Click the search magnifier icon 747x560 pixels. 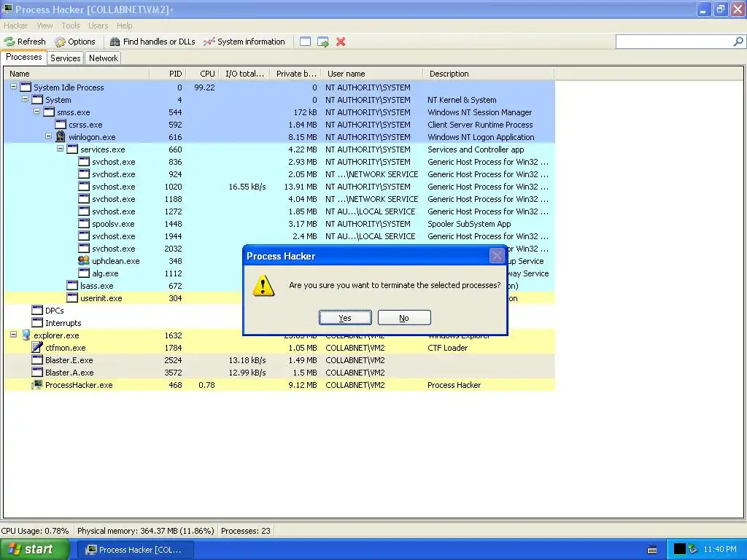coord(738,42)
